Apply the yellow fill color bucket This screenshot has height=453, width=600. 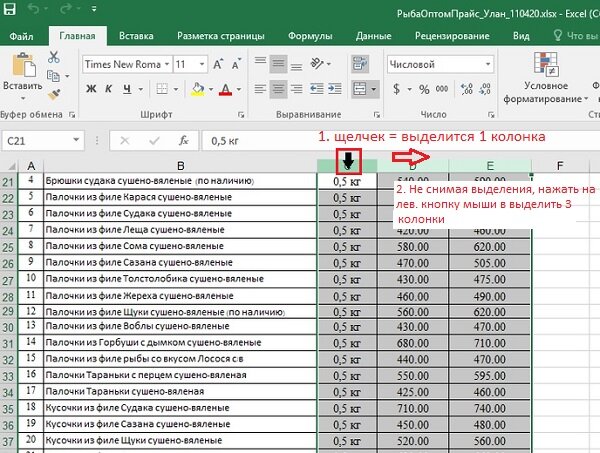(198, 89)
